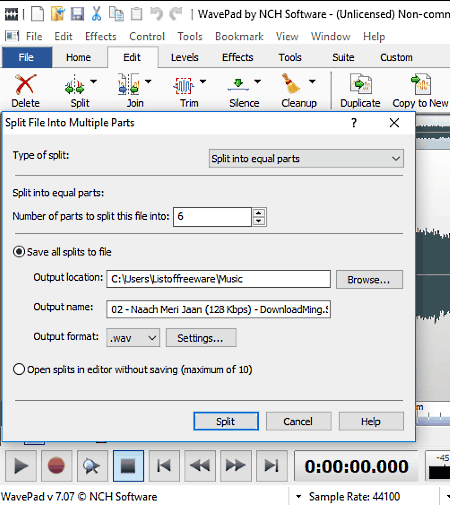Viewport: 450px width, 506px height.
Task: Open the Type of split dropdown
Action: [x=306, y=159]
